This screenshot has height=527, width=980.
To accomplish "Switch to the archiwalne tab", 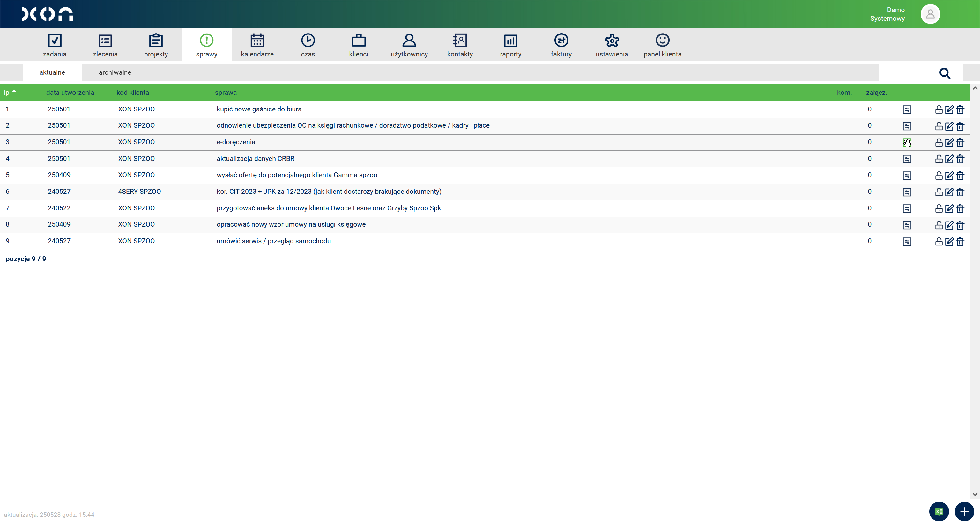I will [x=115, y=72].
